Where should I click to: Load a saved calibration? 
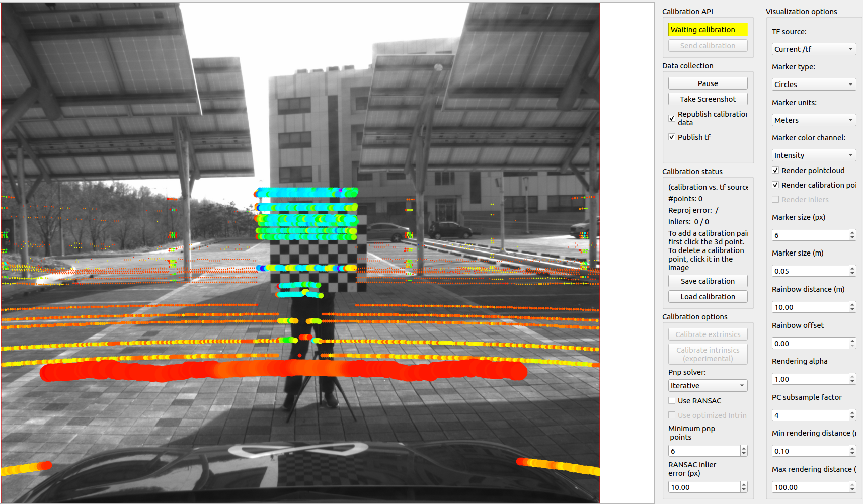[707, 296]
